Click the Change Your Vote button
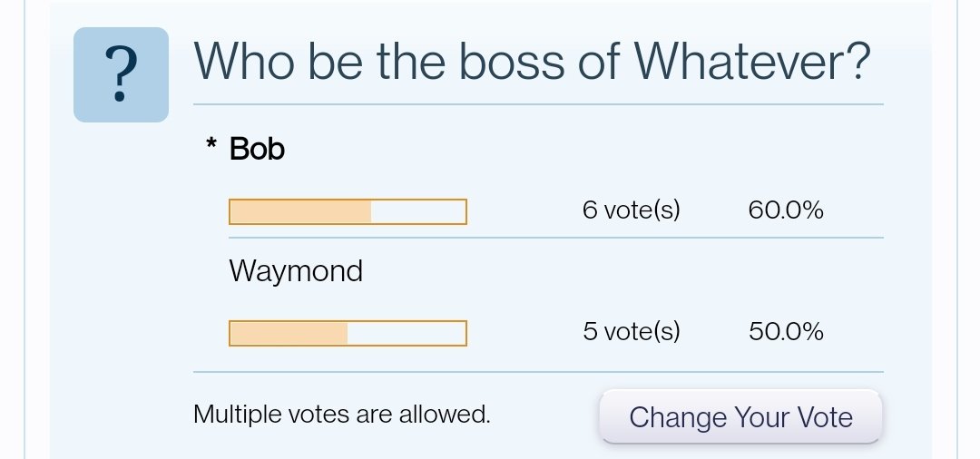 740,416
